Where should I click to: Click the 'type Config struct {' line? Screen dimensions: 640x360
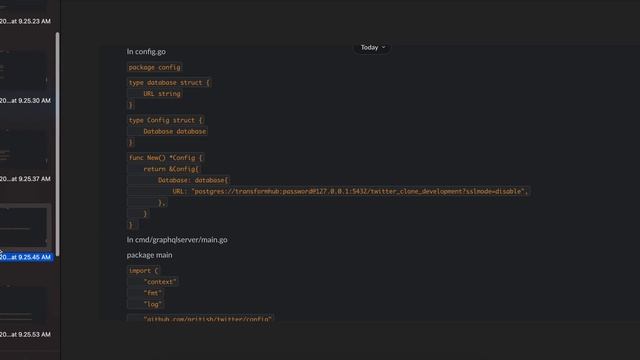pyautogui.click(x=165, y=120)
